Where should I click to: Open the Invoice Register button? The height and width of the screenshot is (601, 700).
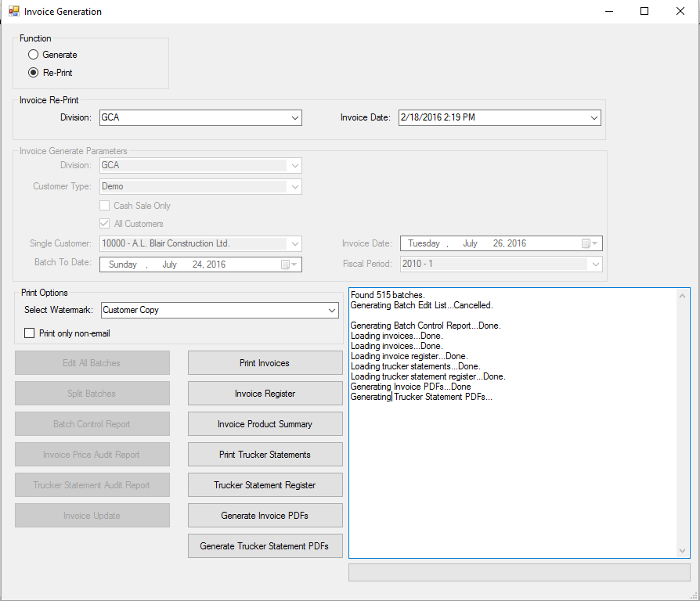265,393
